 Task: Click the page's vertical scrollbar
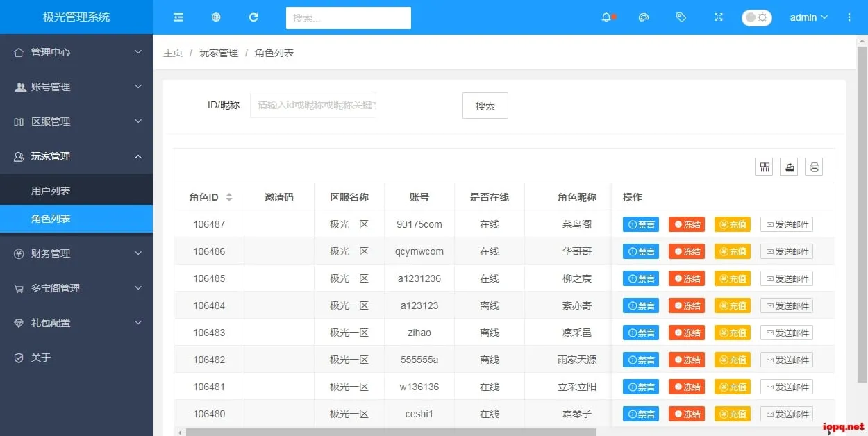click(x=862, y=215)
